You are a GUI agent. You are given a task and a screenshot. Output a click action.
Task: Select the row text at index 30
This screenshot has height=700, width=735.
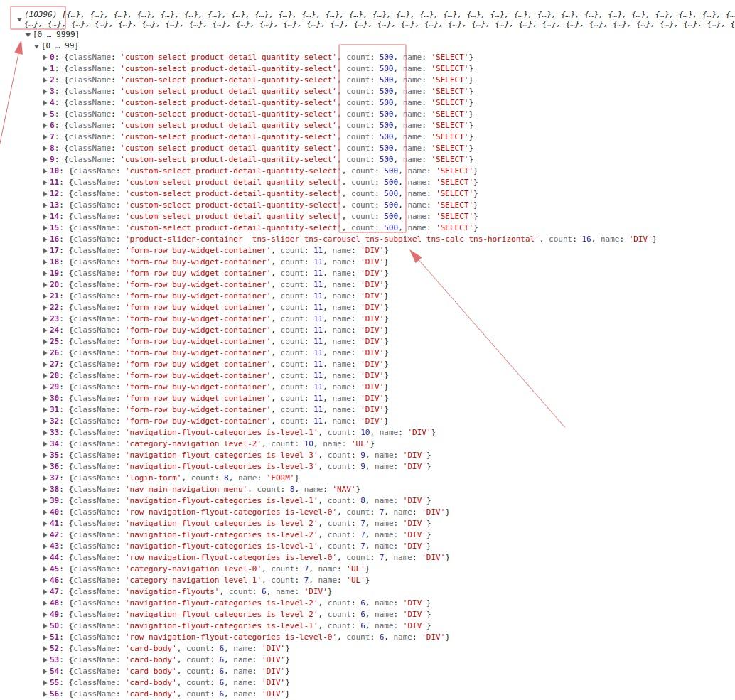[219, 398]
